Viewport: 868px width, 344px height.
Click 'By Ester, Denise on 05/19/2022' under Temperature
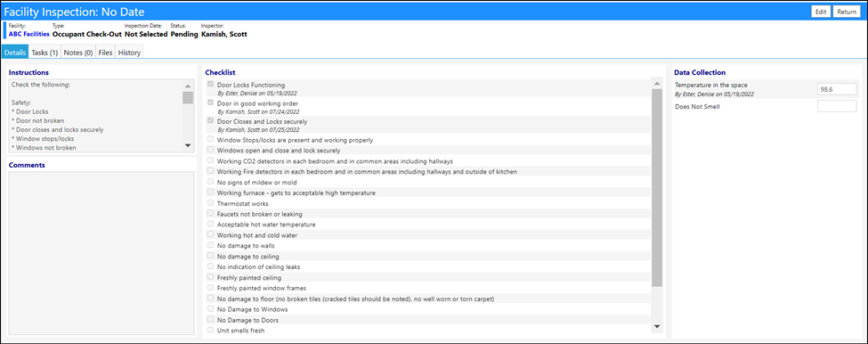coord(714,94)
